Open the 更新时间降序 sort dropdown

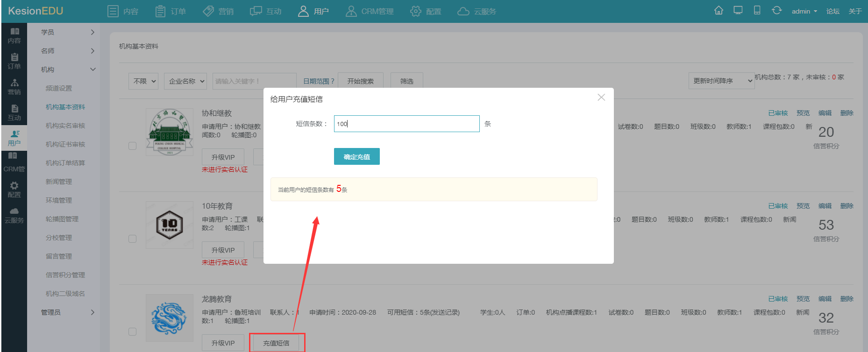tap(721, 81)
